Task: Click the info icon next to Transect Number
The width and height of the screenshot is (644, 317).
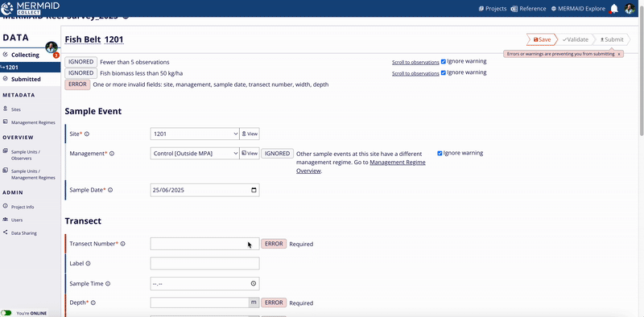Action: tap(122, 244)
